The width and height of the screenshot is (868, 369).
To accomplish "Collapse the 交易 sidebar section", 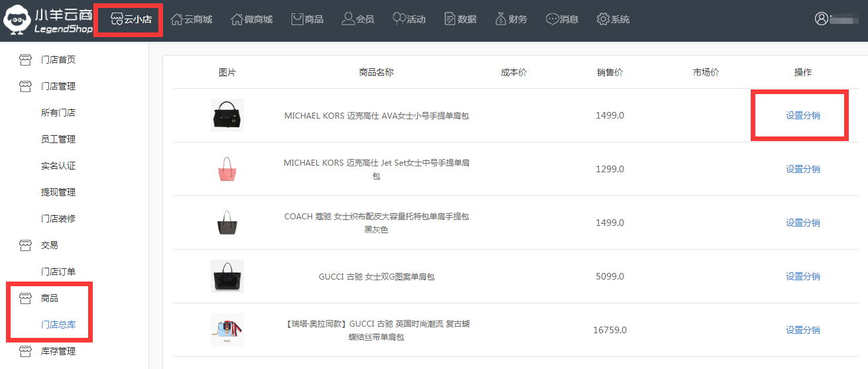I will click(x=49, y=245).
